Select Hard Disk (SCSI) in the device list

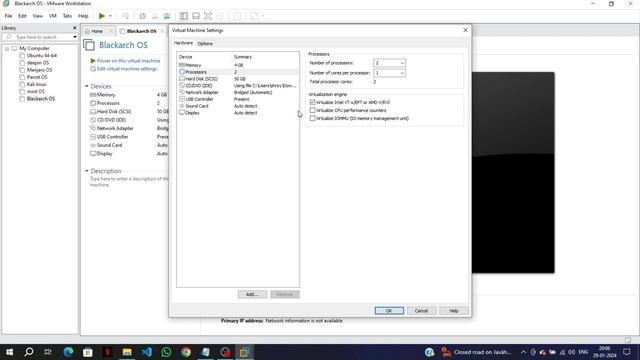(x=238, y=79)
